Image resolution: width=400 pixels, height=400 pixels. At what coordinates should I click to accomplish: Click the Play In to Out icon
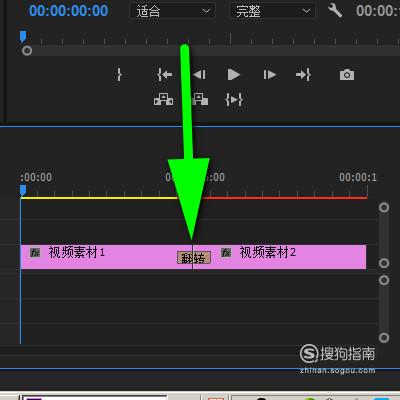coord(234,100)
